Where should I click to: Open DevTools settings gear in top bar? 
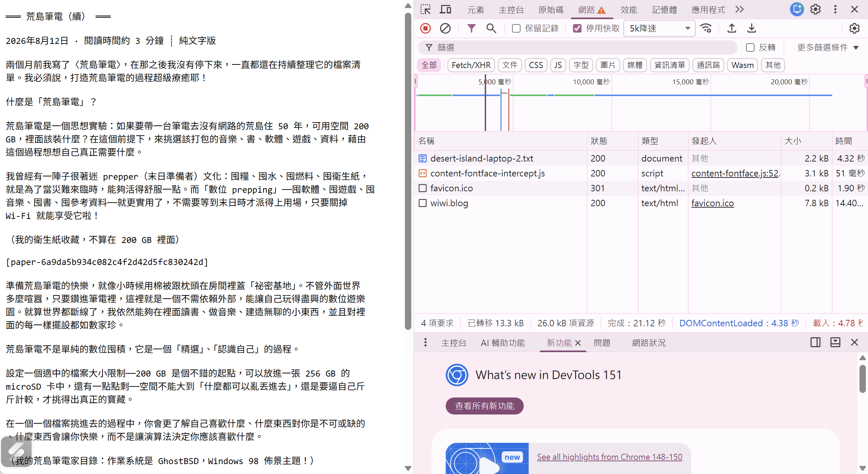pos(816,10)
